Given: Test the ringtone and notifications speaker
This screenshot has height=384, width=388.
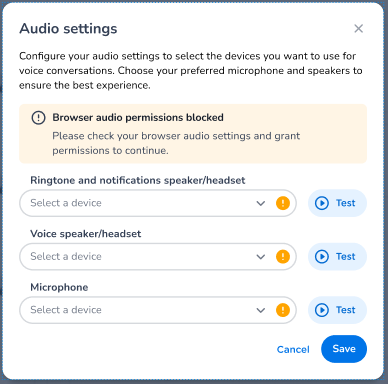Looking at the screenshot, I should coord(337,203).
